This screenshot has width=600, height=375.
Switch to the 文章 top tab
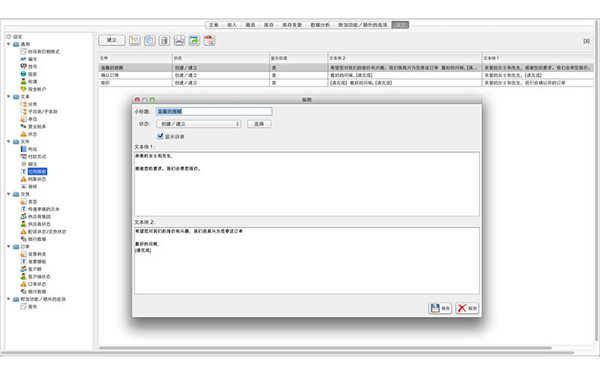[214, 25]
